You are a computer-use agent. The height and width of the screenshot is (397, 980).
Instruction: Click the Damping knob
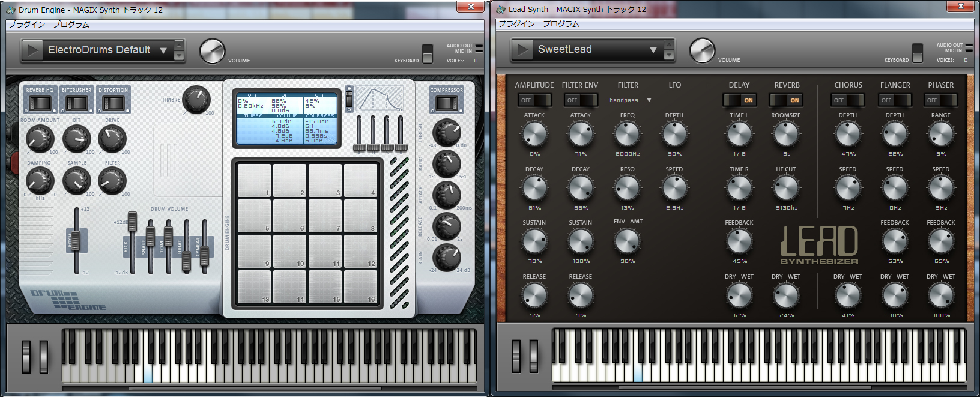pos(40,180)
